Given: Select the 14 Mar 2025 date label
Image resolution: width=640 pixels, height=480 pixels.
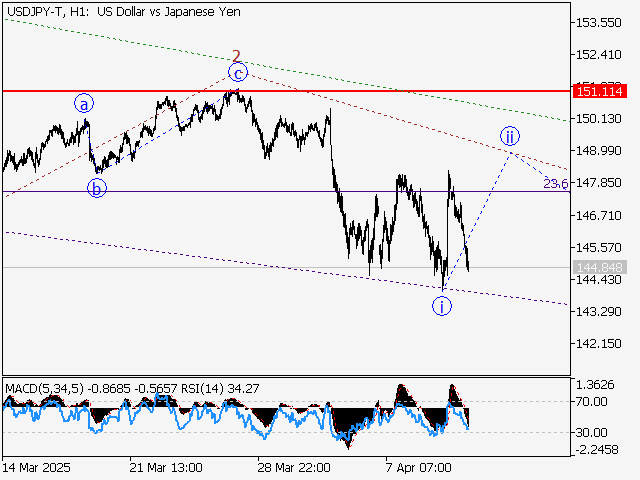Looking at the screenshot, I should 37,467.
